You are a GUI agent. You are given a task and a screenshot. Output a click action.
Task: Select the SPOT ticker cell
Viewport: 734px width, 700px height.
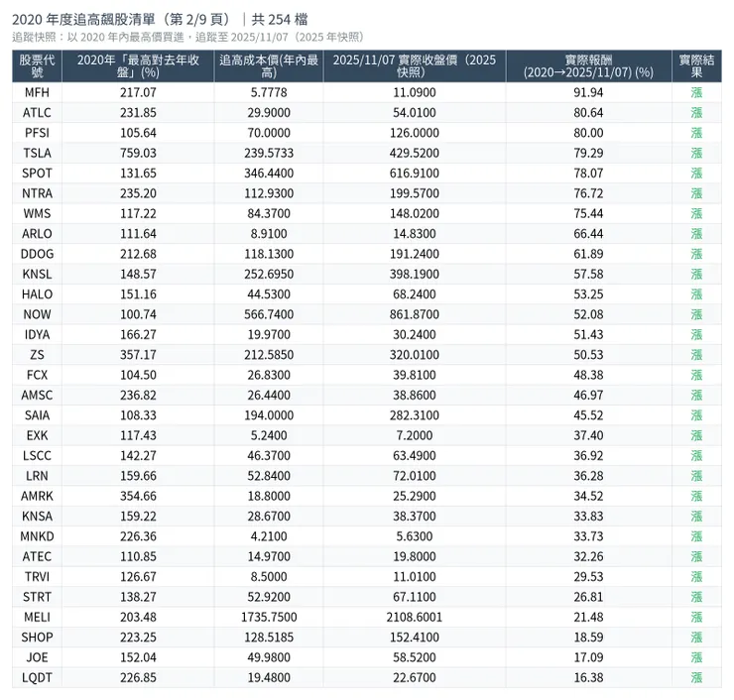(x=37, y=174)
